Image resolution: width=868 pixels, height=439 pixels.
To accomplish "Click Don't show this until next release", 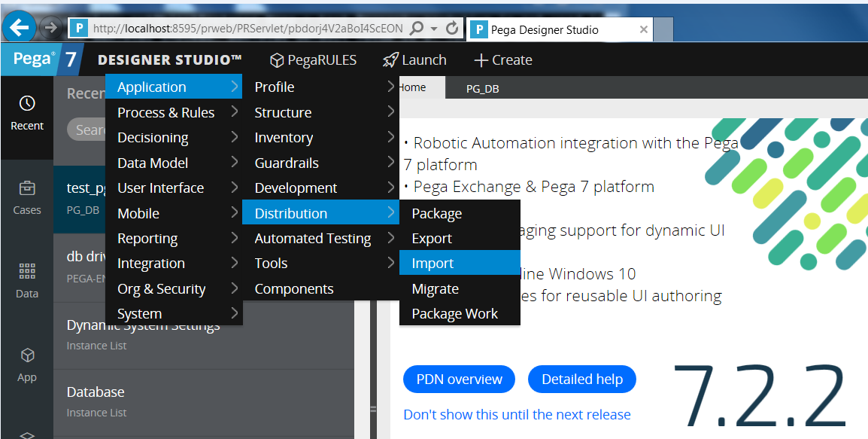I will click(x=517, y=415).
